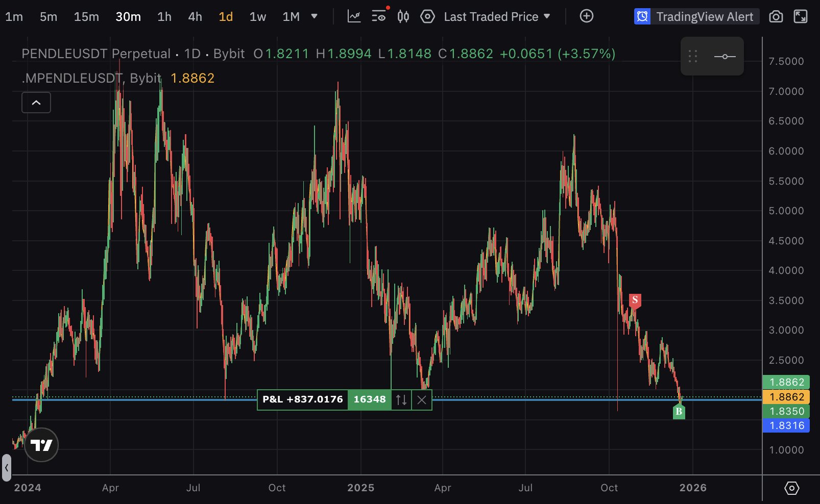Switch to 1m timeframe
820x504 pixels.
pos(14,17)
